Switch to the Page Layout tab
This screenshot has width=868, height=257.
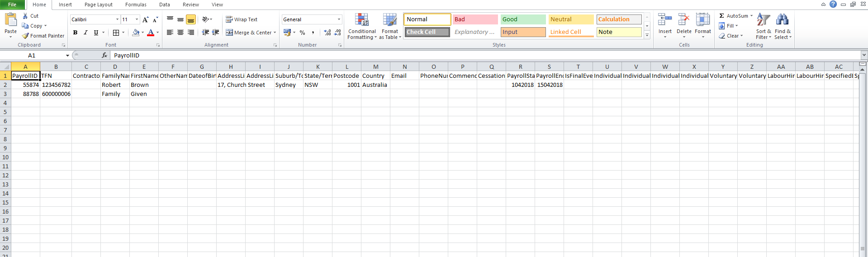click(98, 5)
